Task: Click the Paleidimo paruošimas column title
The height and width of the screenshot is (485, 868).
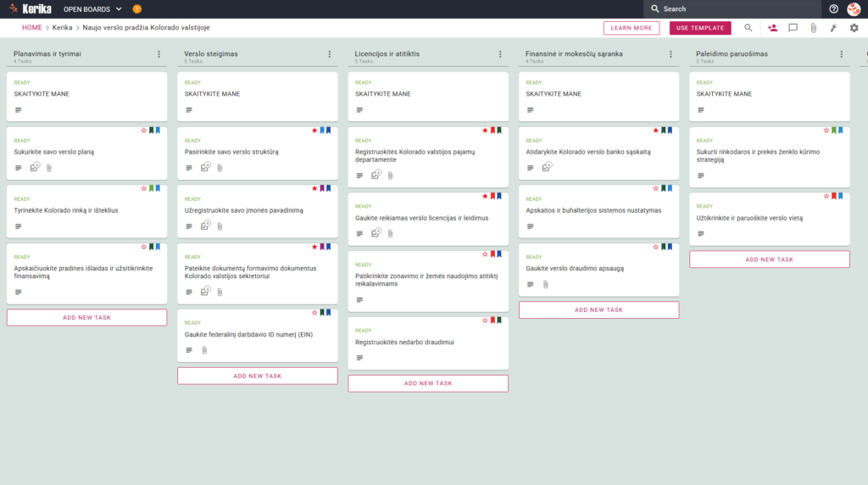Action: click(732, 53)
